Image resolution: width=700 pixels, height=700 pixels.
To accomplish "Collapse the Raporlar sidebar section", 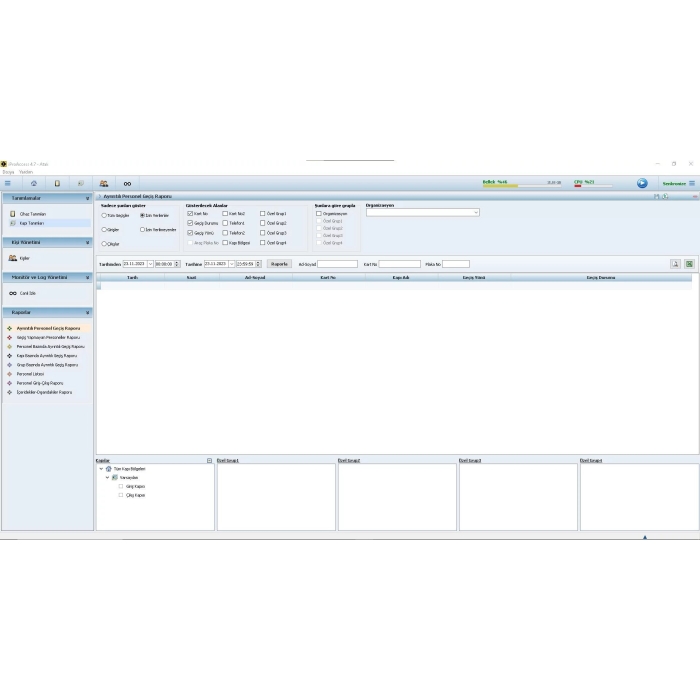I will pos(88,312).
